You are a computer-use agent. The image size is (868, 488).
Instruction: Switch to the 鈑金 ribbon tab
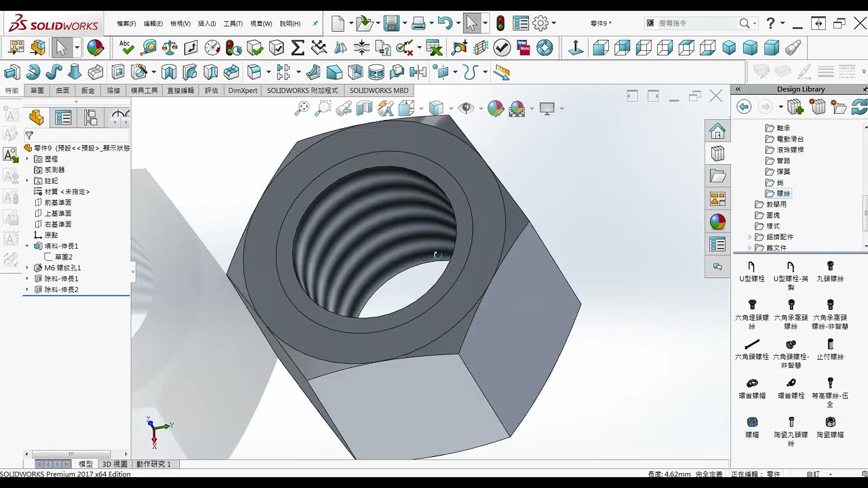(87, 90)
